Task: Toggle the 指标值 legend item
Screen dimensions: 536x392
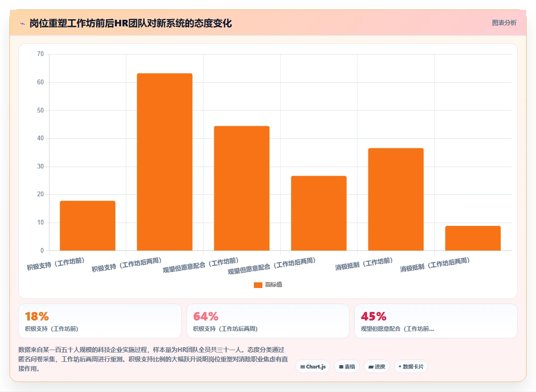Action: coord(268,285)
